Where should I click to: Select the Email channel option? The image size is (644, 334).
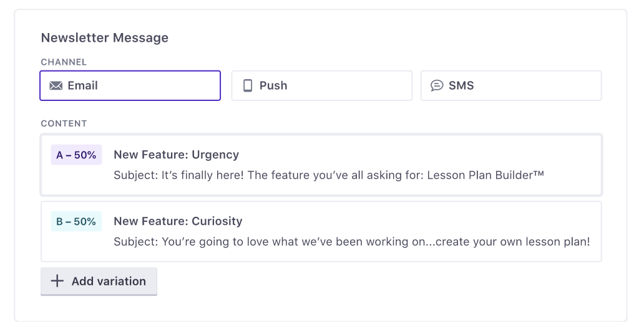(130, 86)
